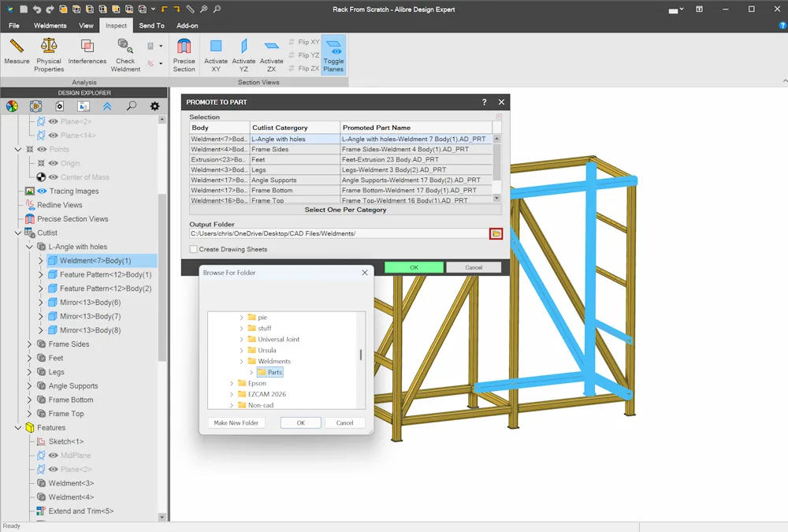
Task: Switch to the Weldments ribbon tab
Action: click(x=50, y=26)
